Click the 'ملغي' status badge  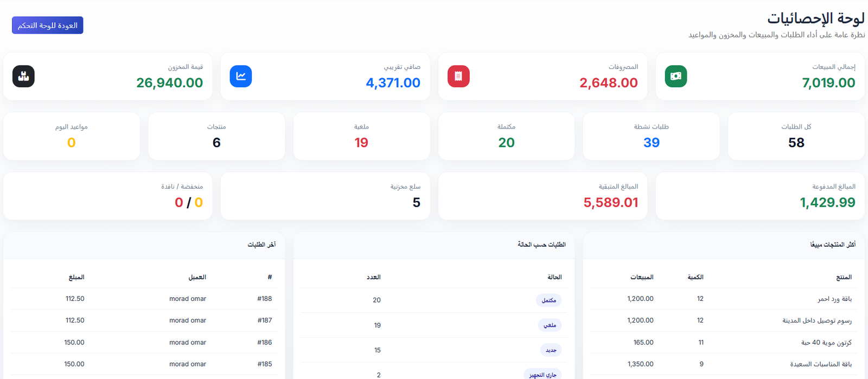point(550,325)
